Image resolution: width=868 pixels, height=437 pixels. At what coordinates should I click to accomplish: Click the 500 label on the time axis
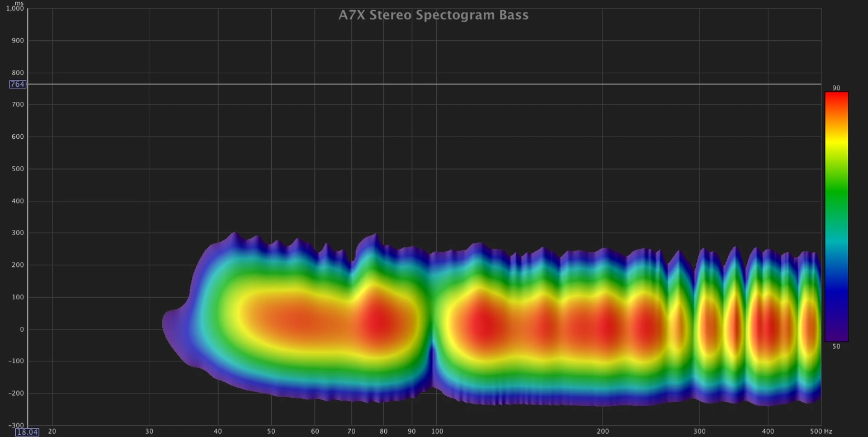click(18, 169)
